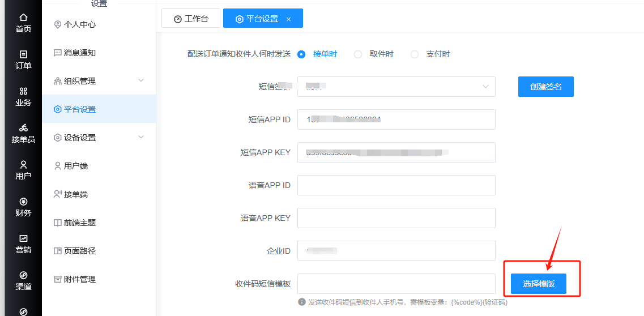Open 个人中心 menu item
This screenshot has width=644, height=316.
[99, 24]
